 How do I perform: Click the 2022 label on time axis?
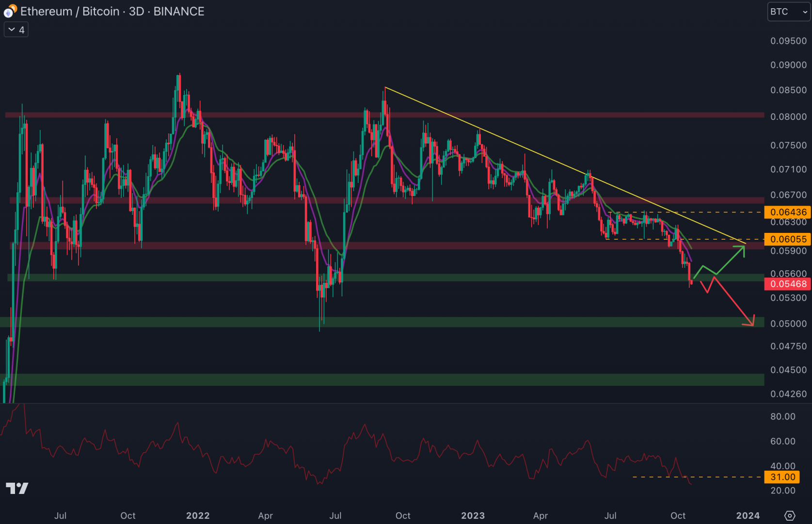198,516
